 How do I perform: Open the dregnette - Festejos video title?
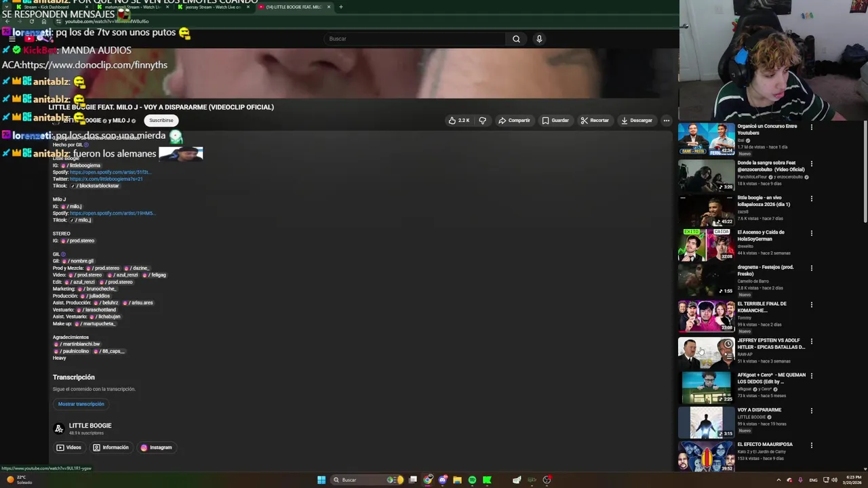pos(765,270)
